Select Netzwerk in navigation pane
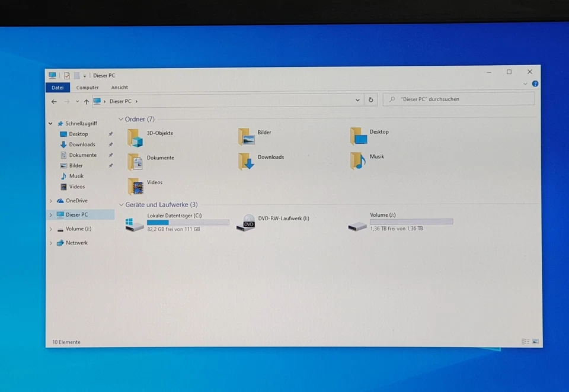 pos(76,243)
